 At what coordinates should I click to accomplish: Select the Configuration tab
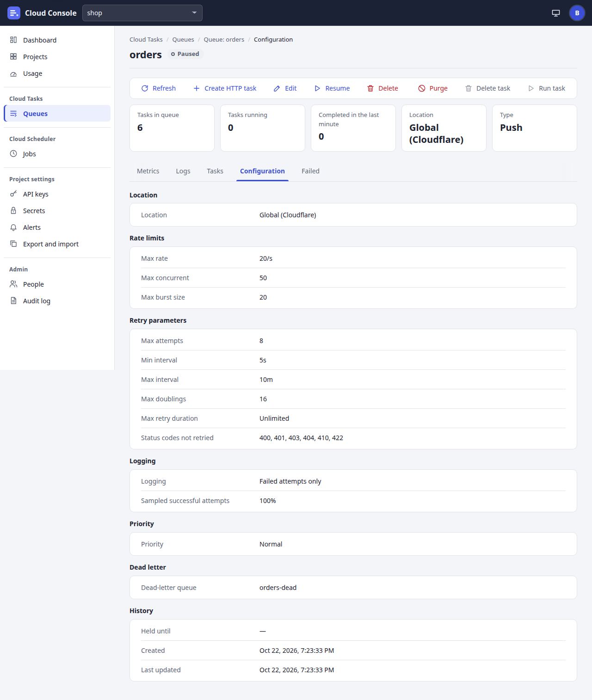[x=262, y=171]
